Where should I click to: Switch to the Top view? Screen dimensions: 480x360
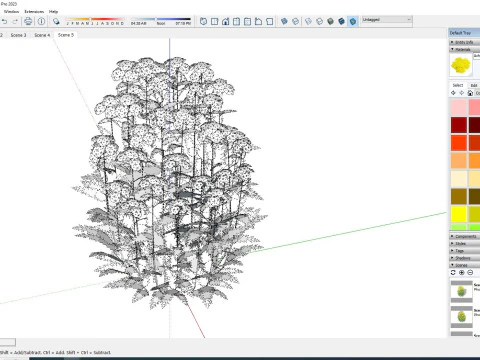[214, 22]
